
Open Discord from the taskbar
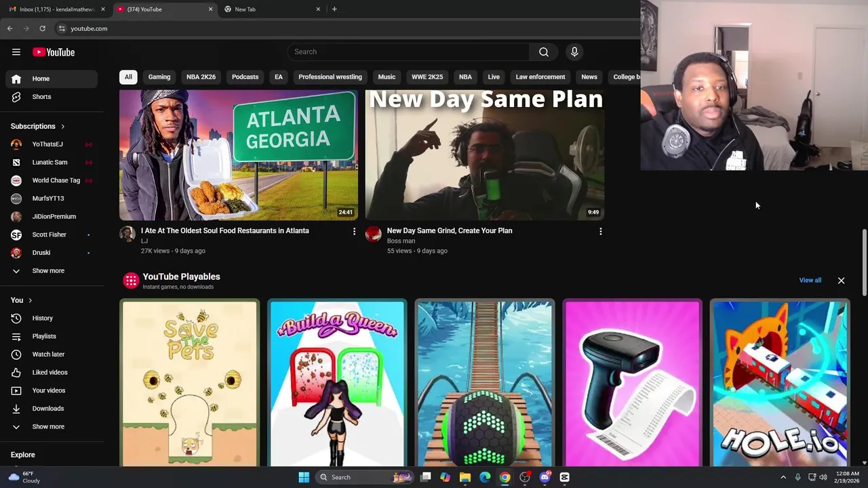[x=545, y=477]
